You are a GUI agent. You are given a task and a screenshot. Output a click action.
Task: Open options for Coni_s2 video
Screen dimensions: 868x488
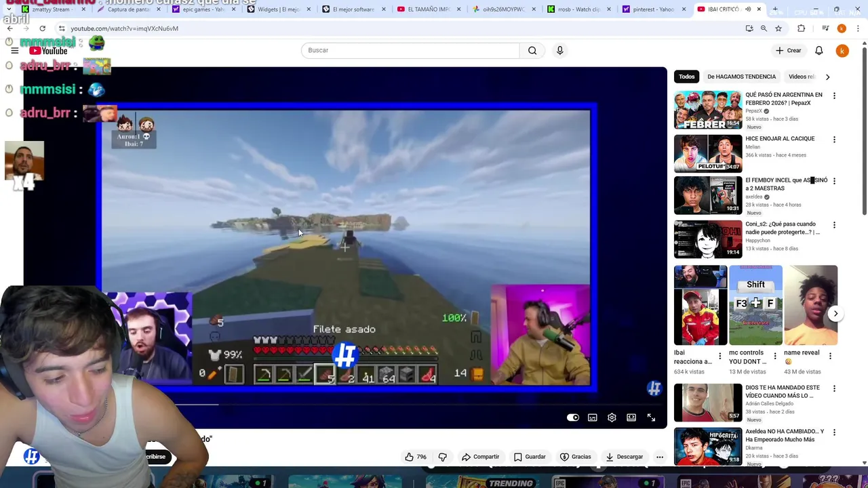[x=834, y=225]
